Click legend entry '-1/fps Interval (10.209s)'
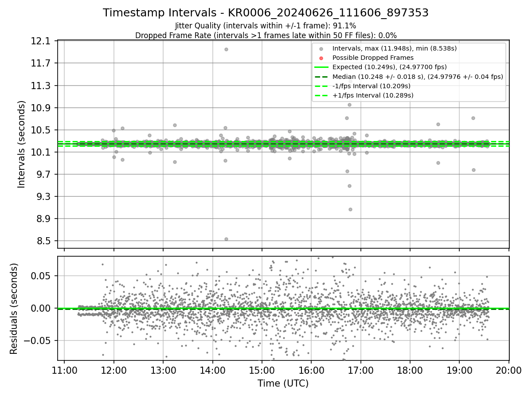This screenshot has width=532, height=399. point(372,86)
